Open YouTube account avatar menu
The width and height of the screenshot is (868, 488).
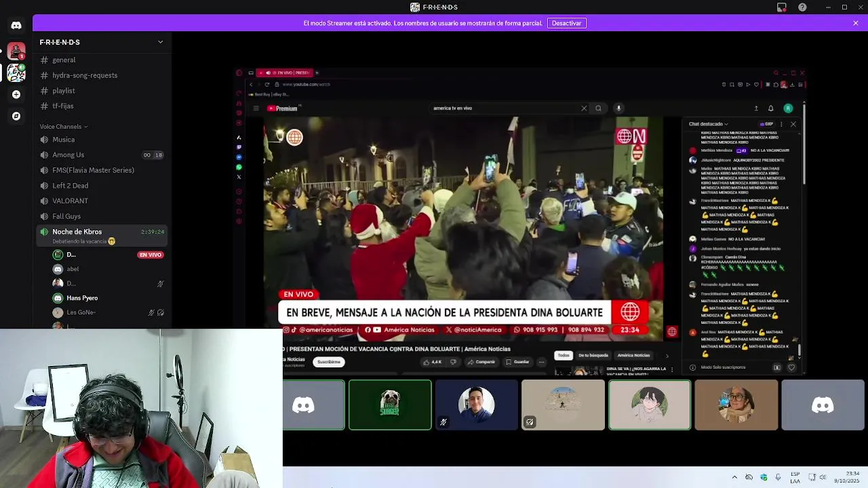tap(788, 108)
